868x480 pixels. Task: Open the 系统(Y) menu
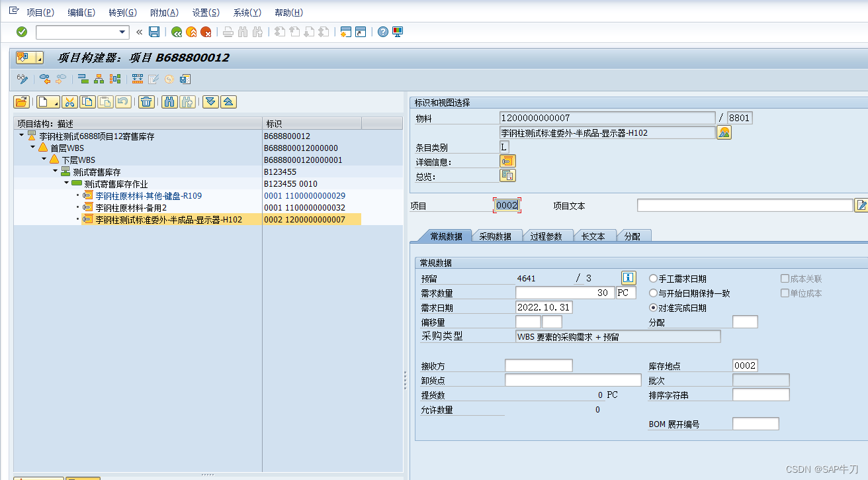[x=247, y=13]
